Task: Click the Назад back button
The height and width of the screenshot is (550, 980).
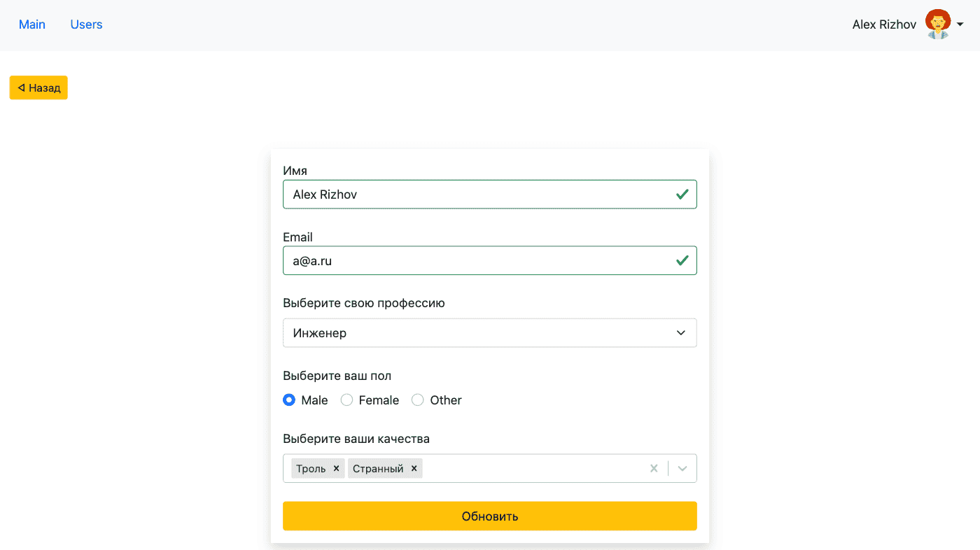Action: point(38,88)
